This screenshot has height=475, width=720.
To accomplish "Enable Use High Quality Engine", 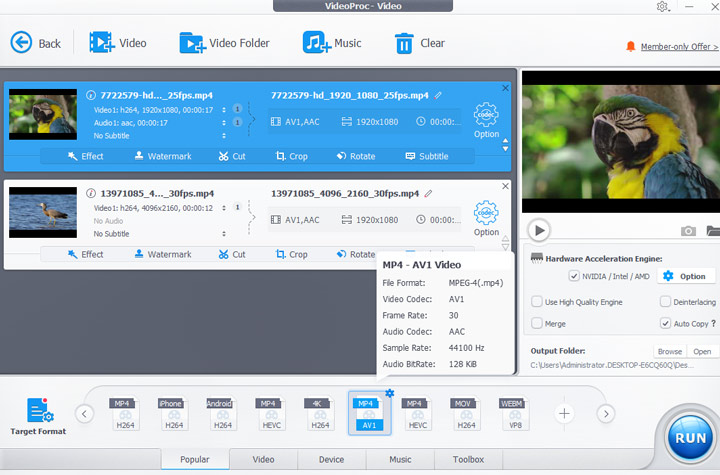I will 536,302.
